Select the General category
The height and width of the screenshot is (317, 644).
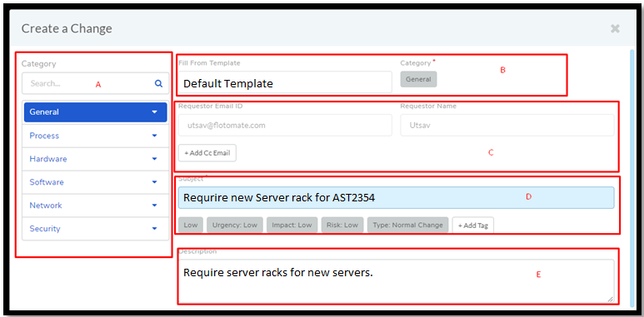(95, 112)
